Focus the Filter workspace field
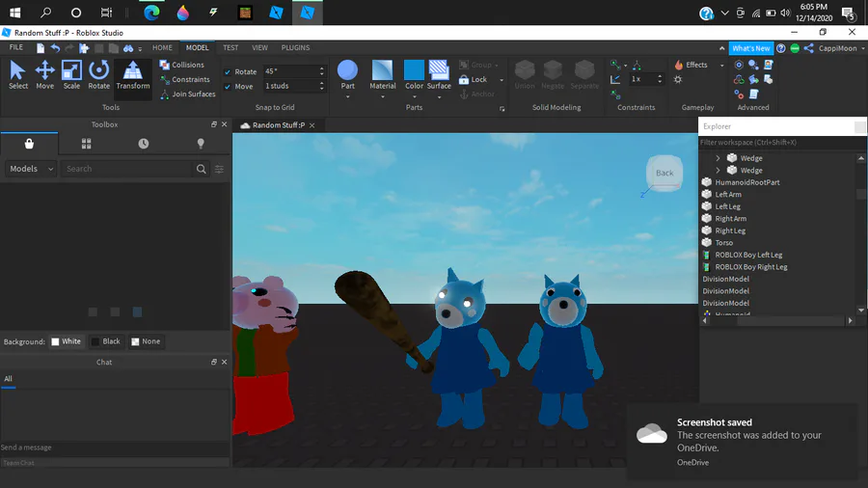868x488 pixels. (x=780, y=142)
